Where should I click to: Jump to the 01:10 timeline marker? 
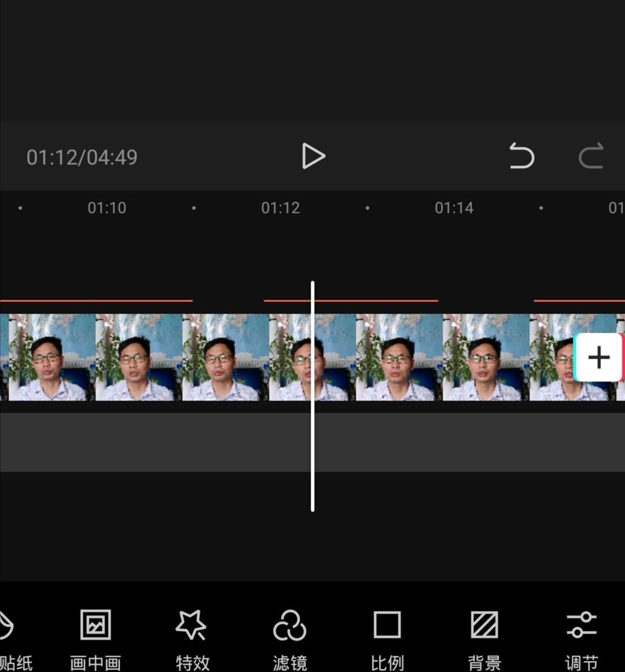107,208
